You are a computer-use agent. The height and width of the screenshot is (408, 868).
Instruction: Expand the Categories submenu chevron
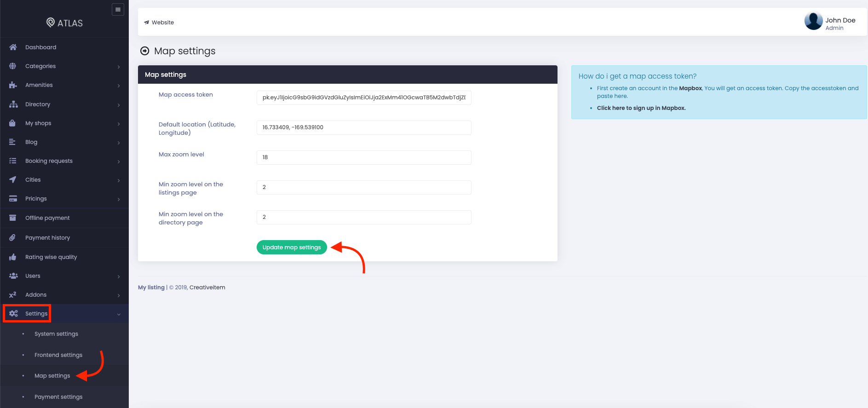pos(119,67)
